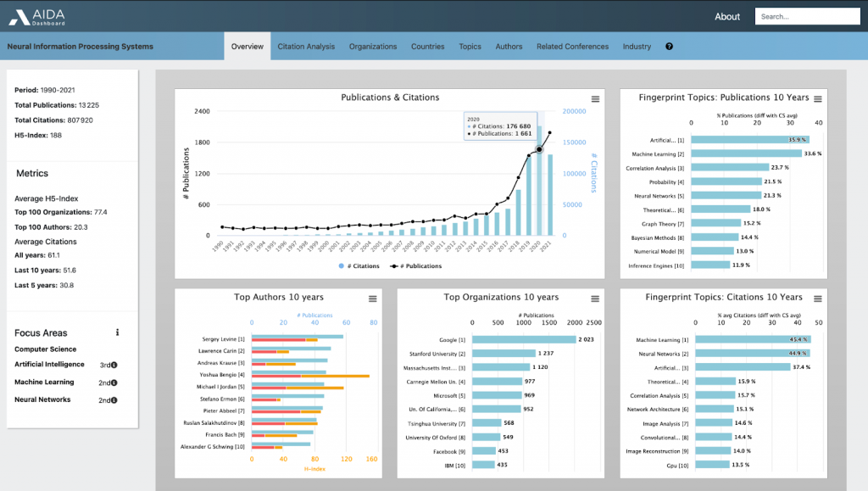Click info icon beside Artificial Intelligence rank
Screen dimensions: 868x491
click(114, 365)
